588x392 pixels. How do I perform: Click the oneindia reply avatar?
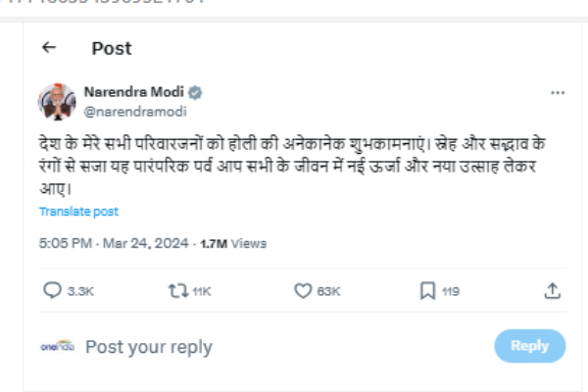tap(57, 346)
